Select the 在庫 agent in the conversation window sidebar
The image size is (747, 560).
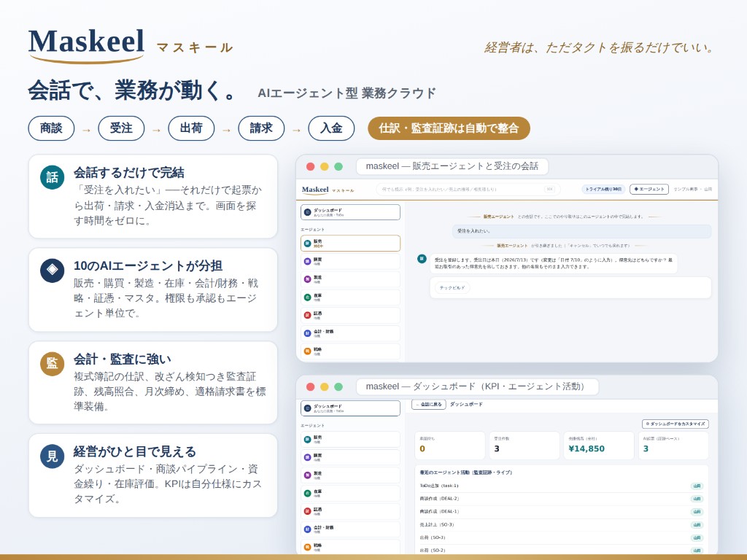point(350,297)
